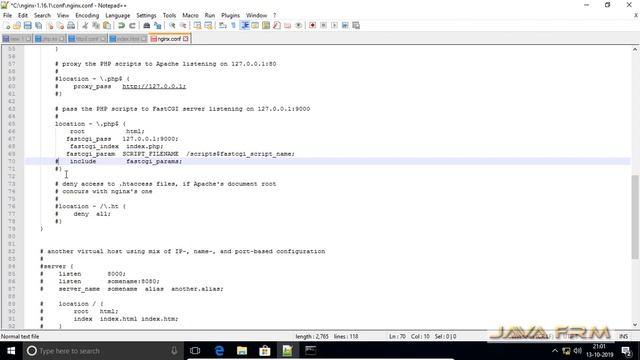The height and width of the screenshot is (360, 640).
Task: Cut selection with scissors icon
Action: (85, 25)
